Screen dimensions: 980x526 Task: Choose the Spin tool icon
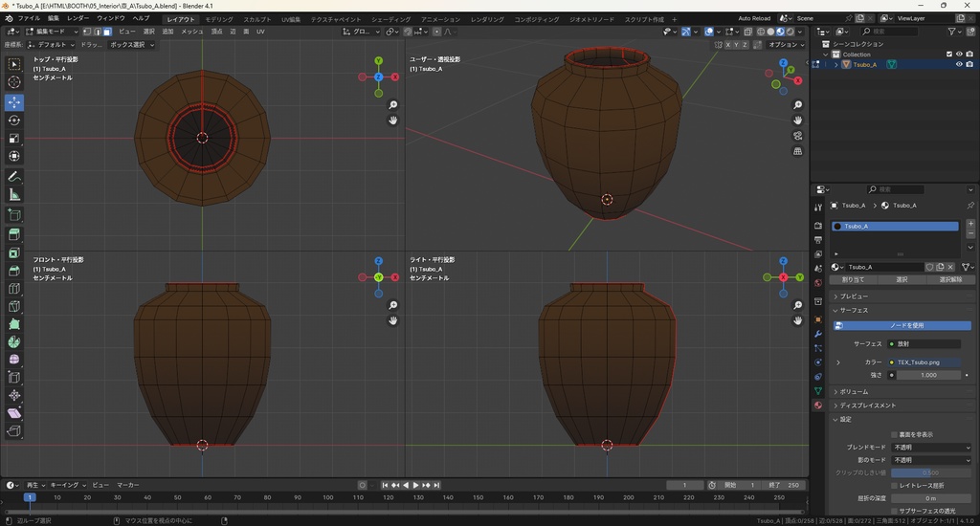pyautogui.click(x=14, y=341)
